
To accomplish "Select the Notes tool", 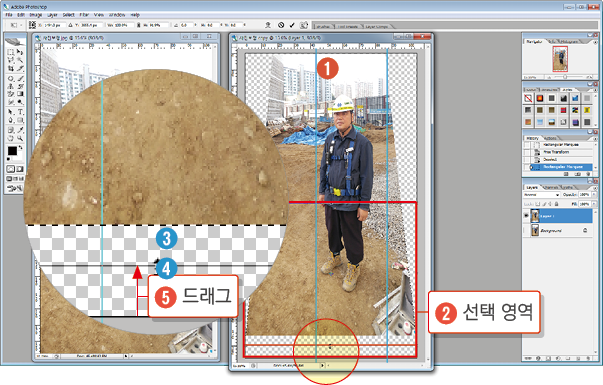I will (10, 130).
